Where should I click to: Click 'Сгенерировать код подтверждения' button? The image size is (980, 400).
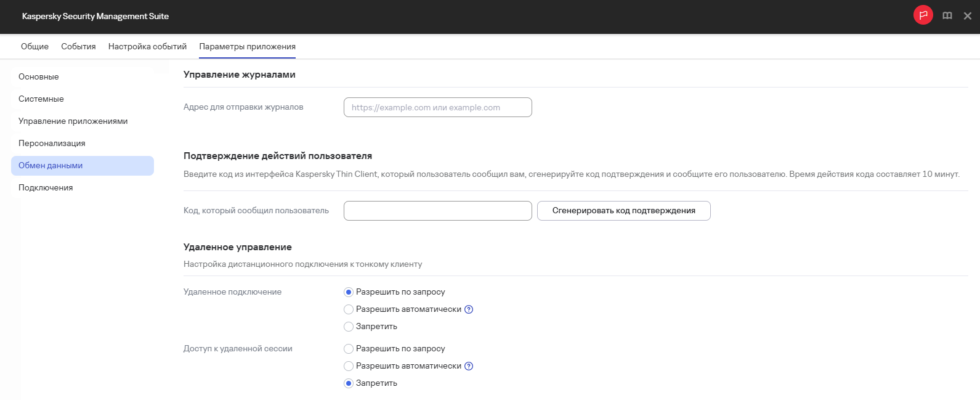623,211
